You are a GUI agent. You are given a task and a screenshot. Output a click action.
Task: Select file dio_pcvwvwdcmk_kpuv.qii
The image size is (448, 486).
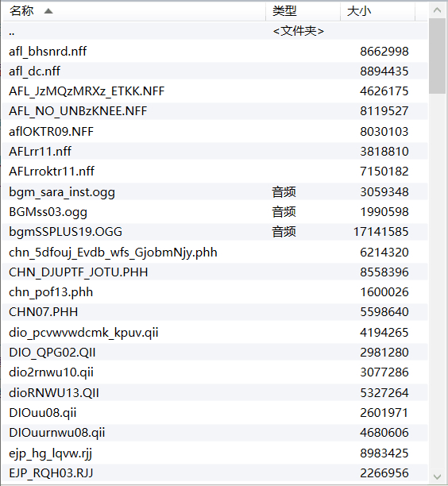pos(215,332)
